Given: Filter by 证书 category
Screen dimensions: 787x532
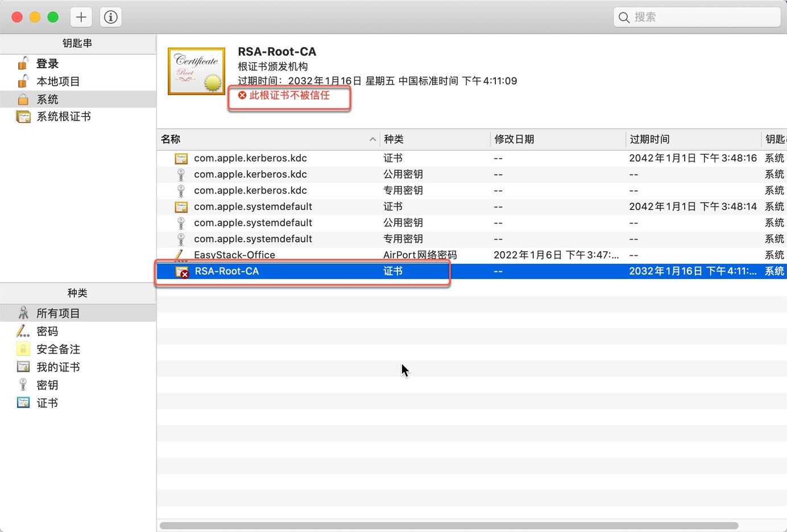Looking at the screenshot, I should click(47, 403).
